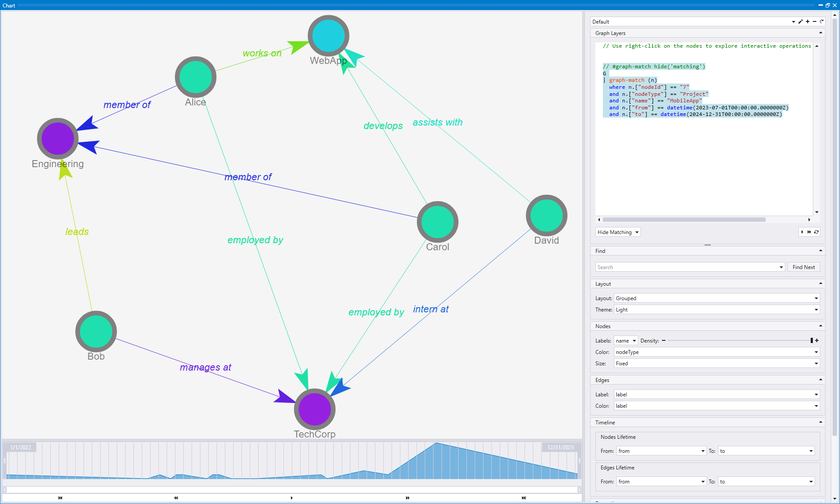Add a new graph layer with plus icon

(x=808, y=21)
